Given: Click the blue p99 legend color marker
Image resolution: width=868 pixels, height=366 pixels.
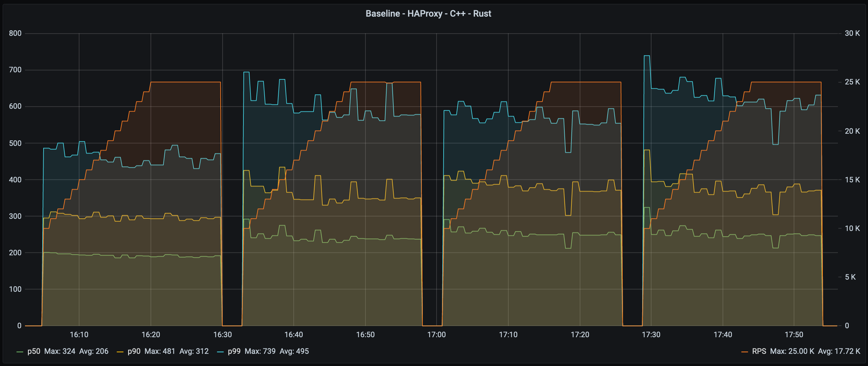Looking at the screenshot, I should click(x=221, y=351).
